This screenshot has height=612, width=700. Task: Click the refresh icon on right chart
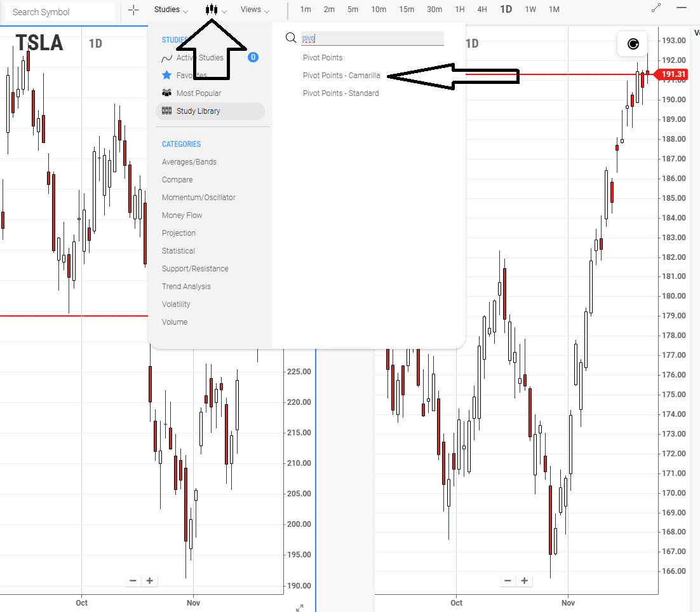click(x=633, y=44)
